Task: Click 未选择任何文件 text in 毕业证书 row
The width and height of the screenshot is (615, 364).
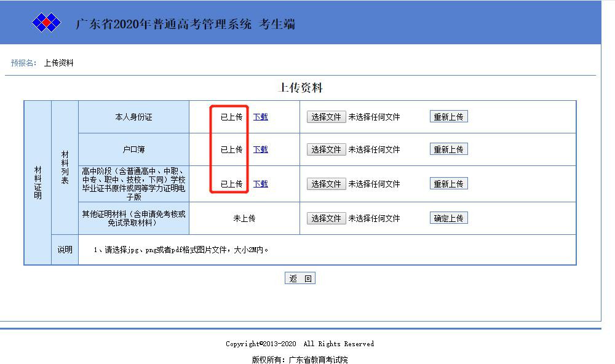Action: click(374, 184)
